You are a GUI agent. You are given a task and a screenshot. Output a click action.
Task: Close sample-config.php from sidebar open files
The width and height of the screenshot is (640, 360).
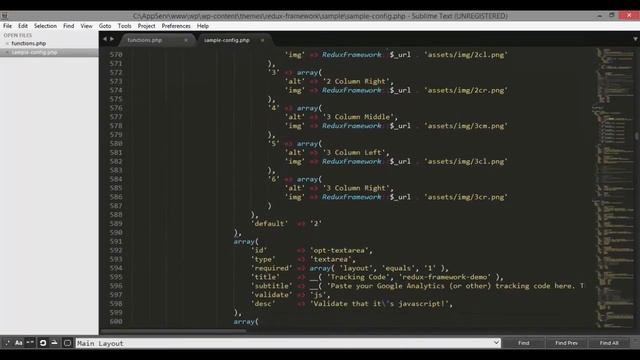(x=7, y=52)
